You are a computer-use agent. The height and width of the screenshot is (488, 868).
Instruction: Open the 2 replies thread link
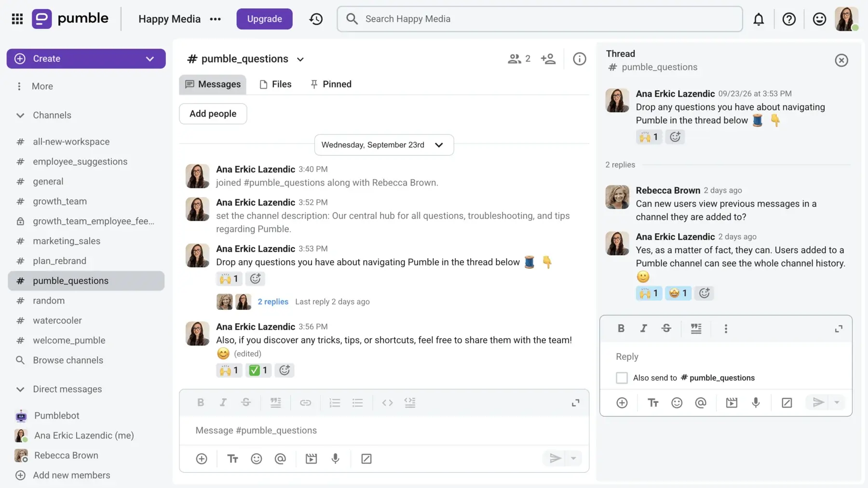pyautogui.click(x=273, y=302)
